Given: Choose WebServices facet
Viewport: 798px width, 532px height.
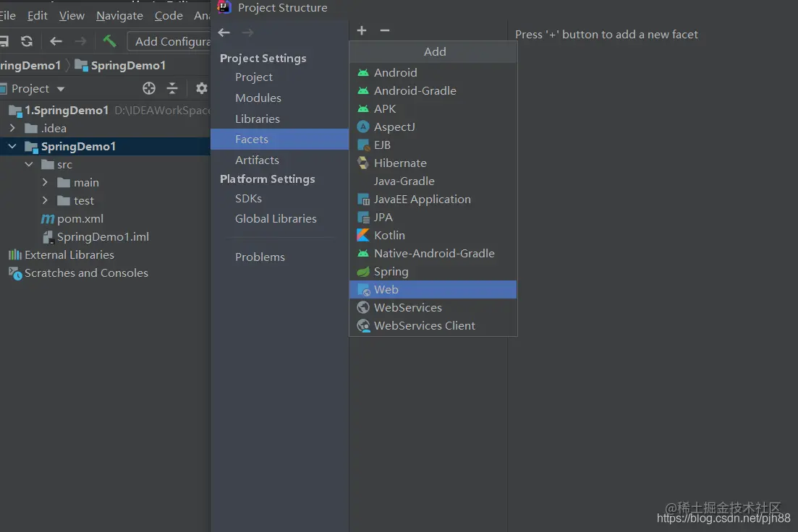Looking at the screenshot, I should coord(433,308).
